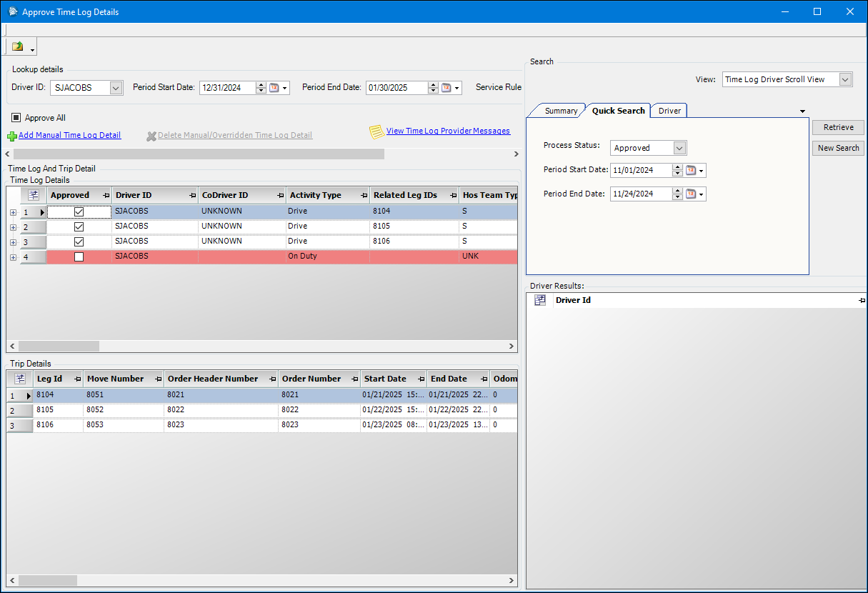Open the dropdown arrow next to the toolbar folder icon

pyautogui.click(x=33, y=49)
